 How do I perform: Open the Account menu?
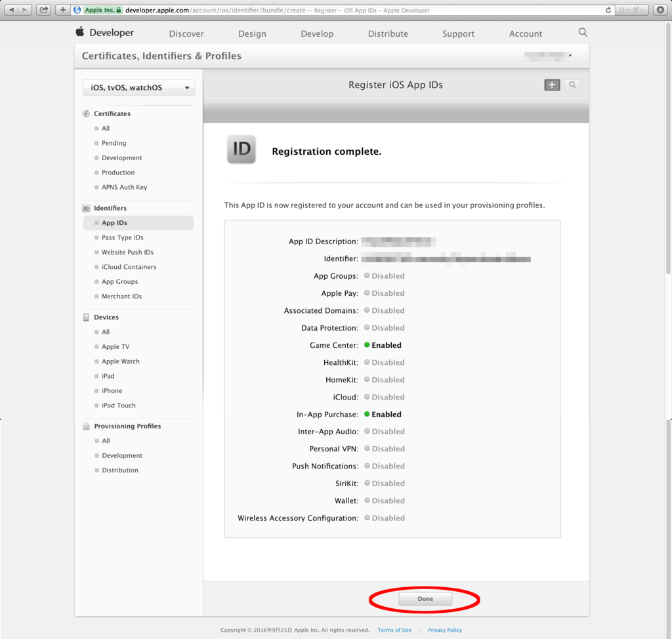tap(526, 34)
